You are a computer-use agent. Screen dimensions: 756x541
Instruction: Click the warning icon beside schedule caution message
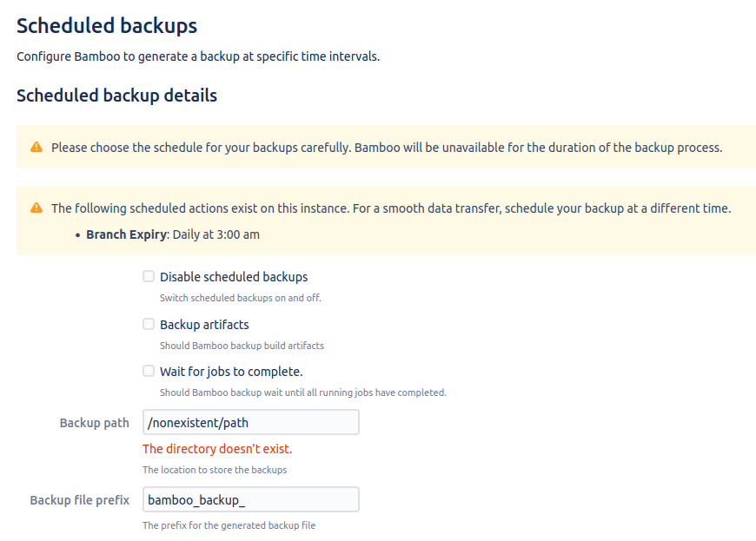(36, 147)
